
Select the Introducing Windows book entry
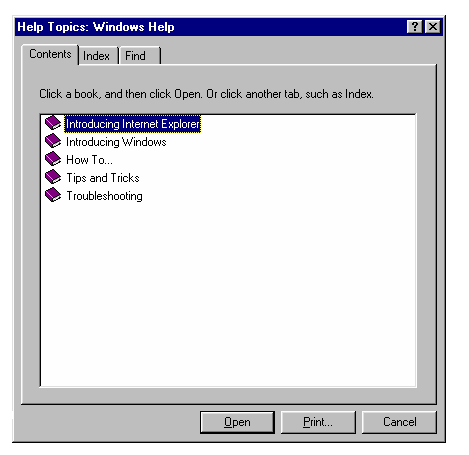click(116, 142)
